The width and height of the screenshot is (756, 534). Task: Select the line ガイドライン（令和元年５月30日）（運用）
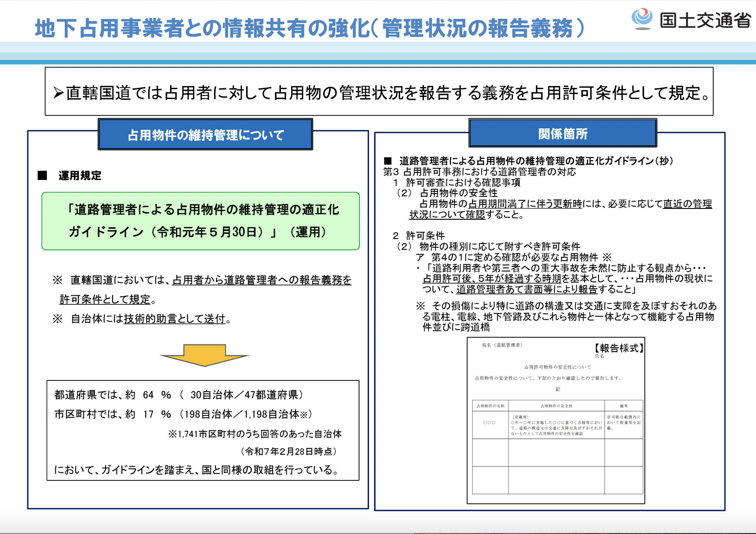tap(198, 232)
